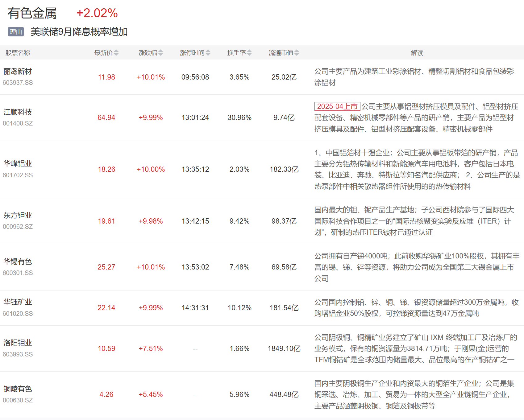
Task: Click limit-up time 13:53:02
Action: click(195, 267)
